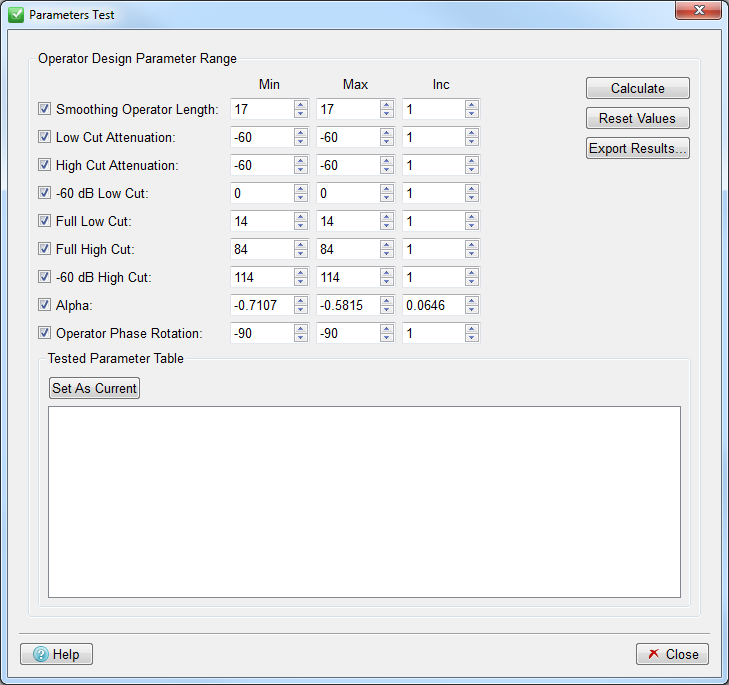The width and height of the screenshot is (729, 685).
Task: Click inside the empty Tested Parameter Table
Action: (x=364, y=502)
